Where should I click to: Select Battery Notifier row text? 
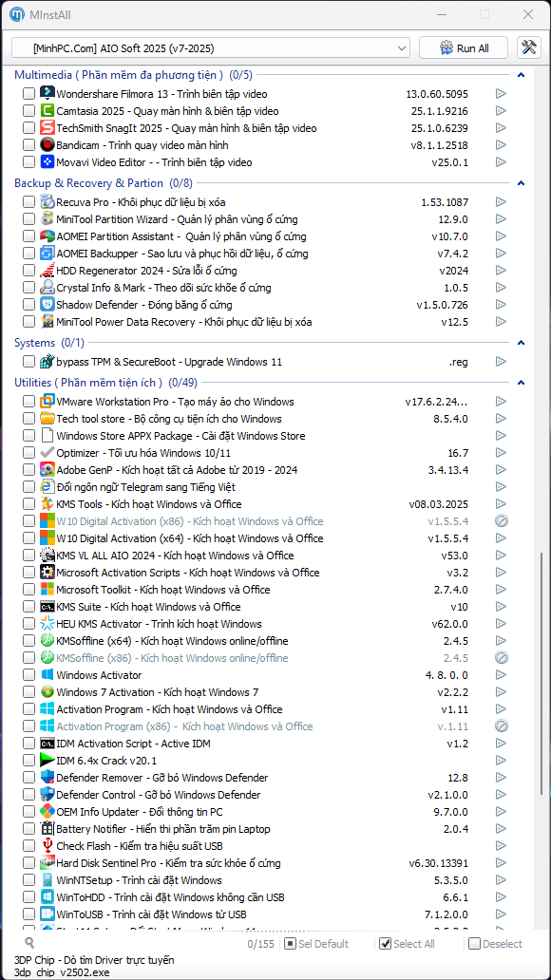coord(163,829)
